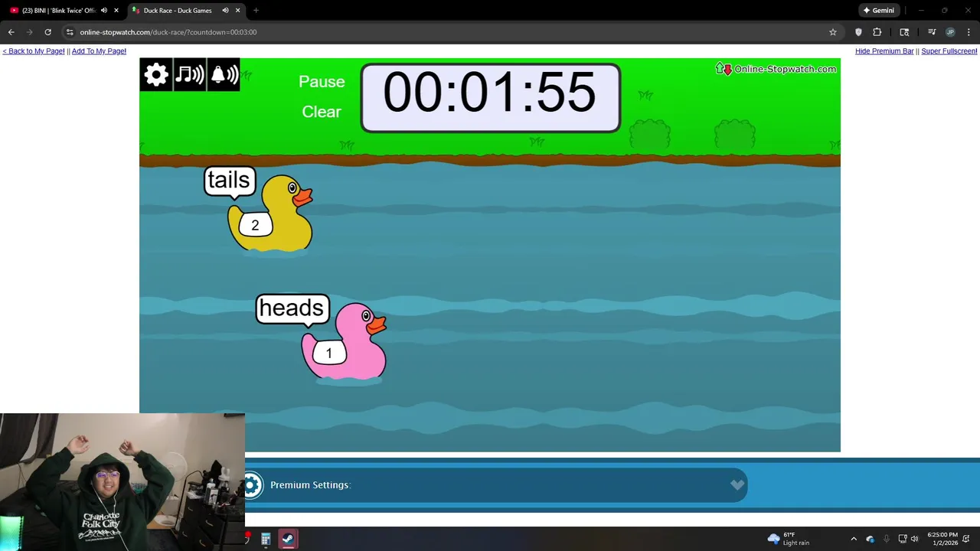Open the shield extension icon
The image size is (980, 551).
coord(858,32)
